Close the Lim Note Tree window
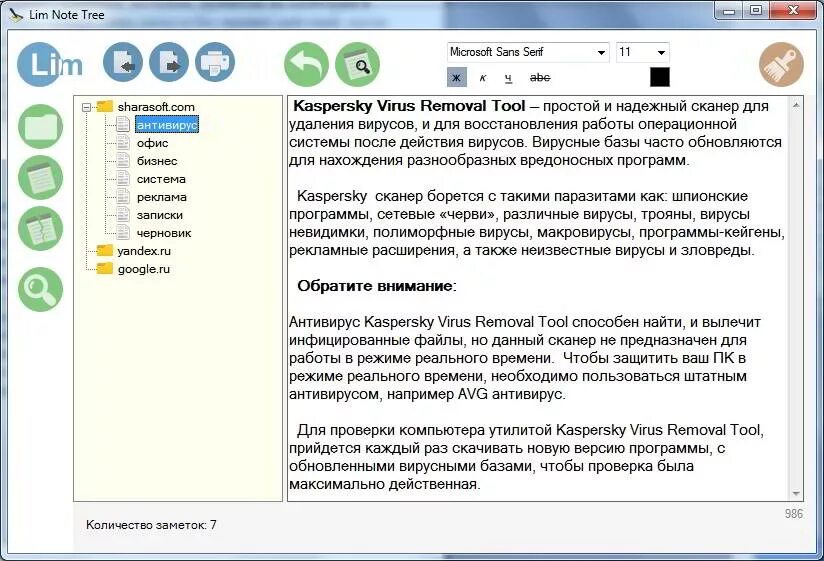 click(794, 11)
